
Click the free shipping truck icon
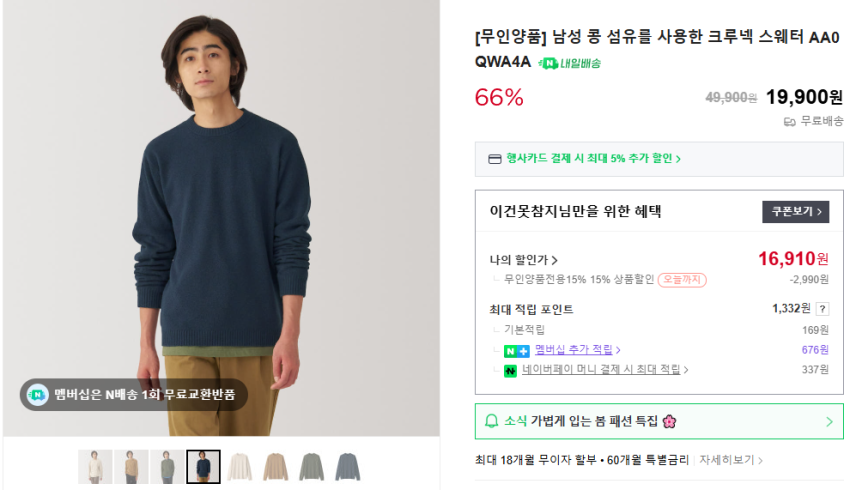[x=790, y=121]
